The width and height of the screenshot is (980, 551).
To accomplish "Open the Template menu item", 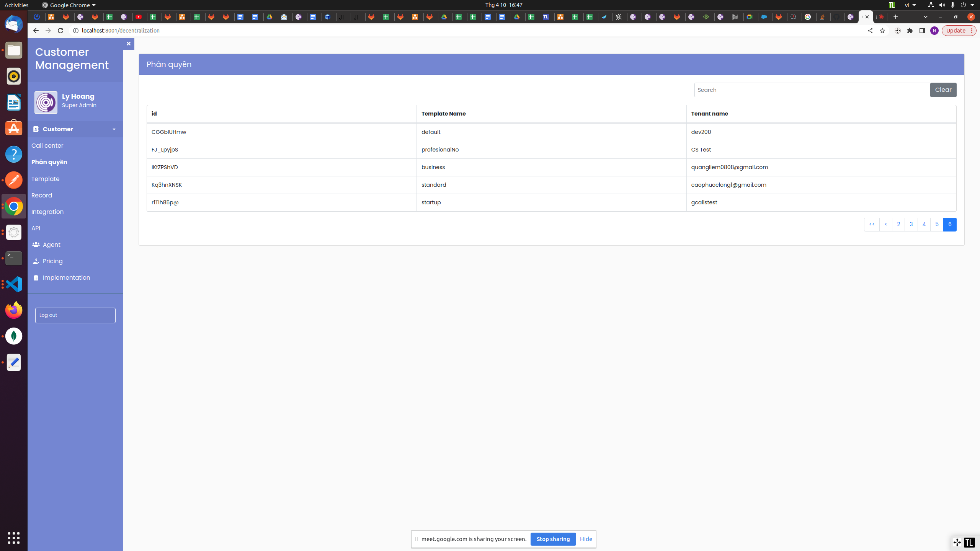I will [45, 179].
